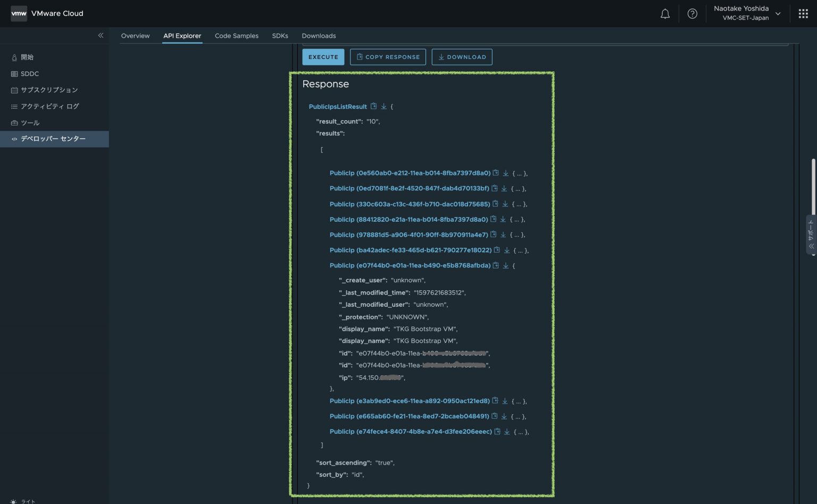This screenshot has width=817, height=504.
Task: Open the app launcher grid icon
Action: pos(803,14)
